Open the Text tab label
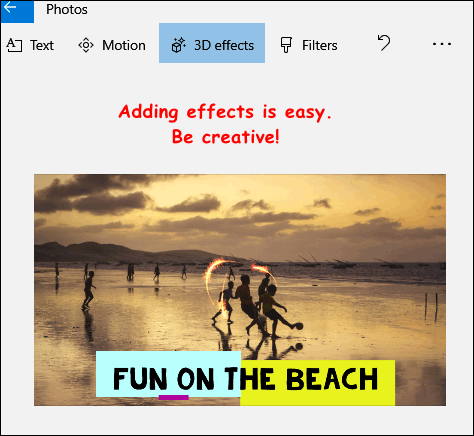This screenshot has height=436, width=474. [x=42, y=45]
